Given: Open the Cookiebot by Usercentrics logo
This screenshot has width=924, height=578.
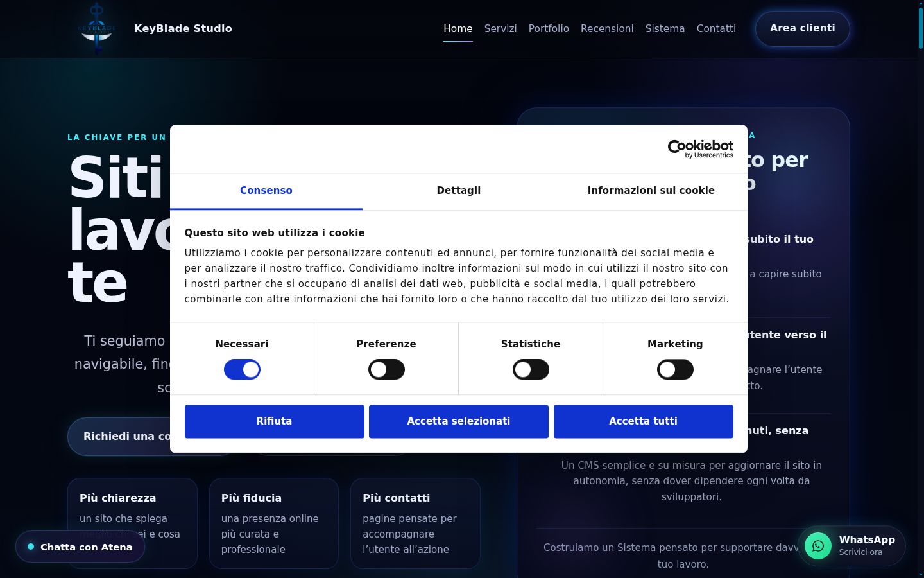Looking at the screenshot, I should tap(700, 149).
